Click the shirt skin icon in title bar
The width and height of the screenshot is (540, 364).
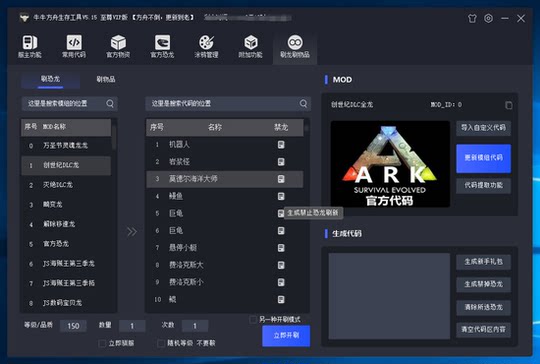click(472, 18)
